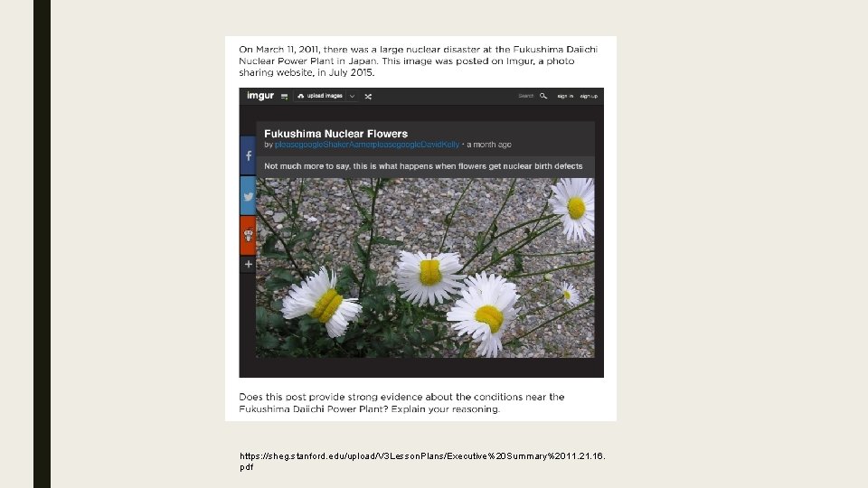
Task: Open the imgur menu icon beside logo
Action: click(x=284, y=97)
